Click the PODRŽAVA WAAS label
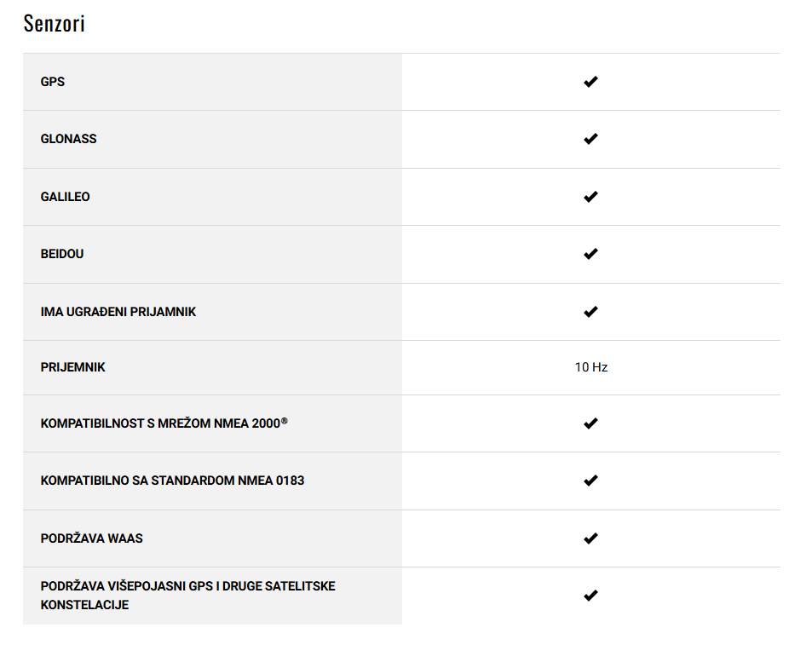The height and width of the screenshot is (645, 812). point(92,538)
